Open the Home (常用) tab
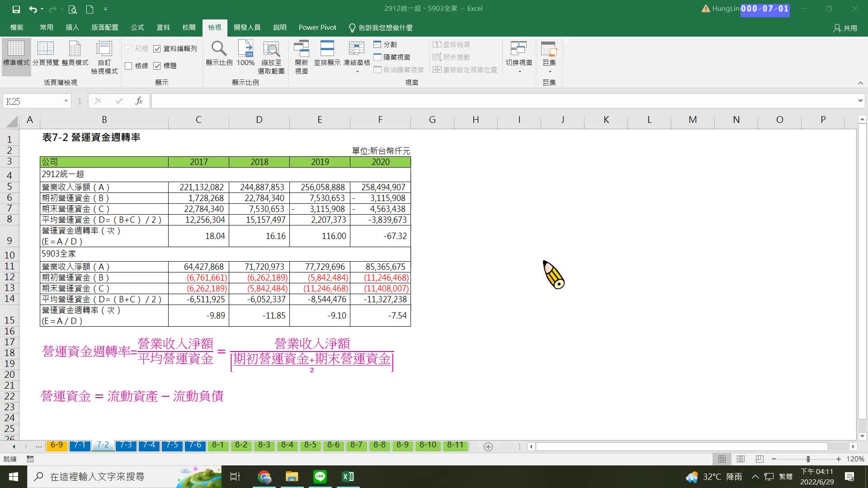The height and width of the screenshot is (488, 868). click(47, 28)
